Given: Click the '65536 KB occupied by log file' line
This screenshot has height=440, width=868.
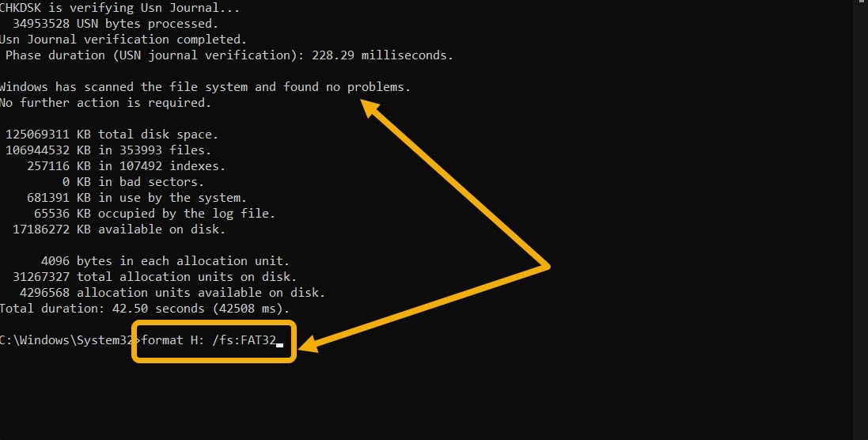Looking at the screenshot, I should click(x=154, y=213).
